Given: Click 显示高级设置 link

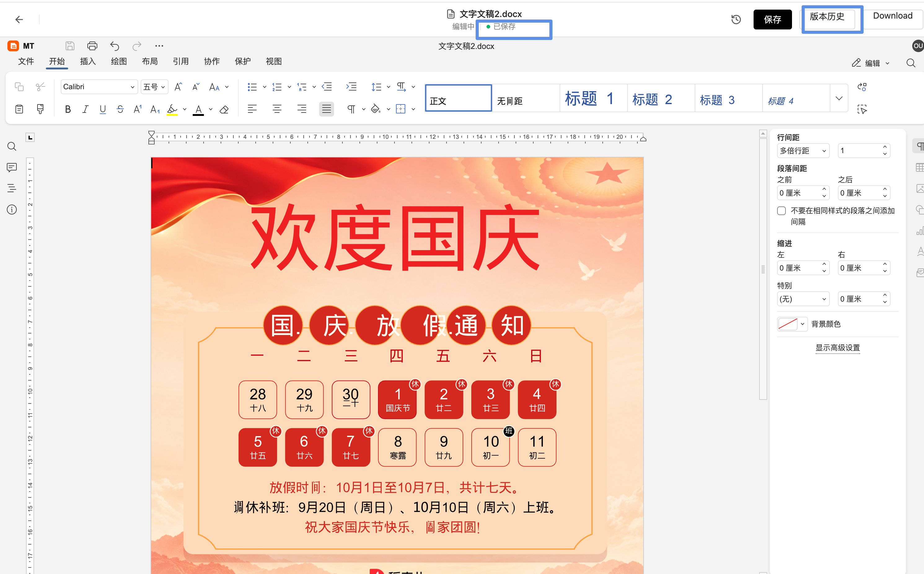Looking at the screenshot, I should pyautogui.click(x=838, y=348).
